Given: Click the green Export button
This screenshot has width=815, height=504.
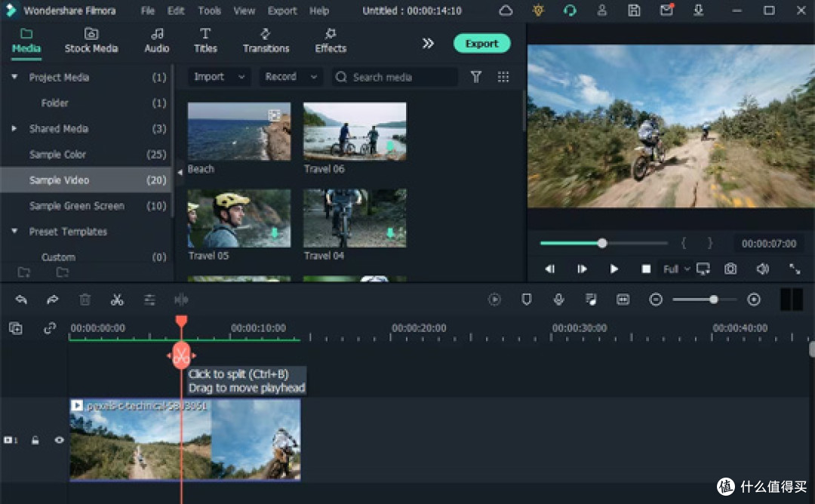Looking at the screenshot, I should point(481,44).
